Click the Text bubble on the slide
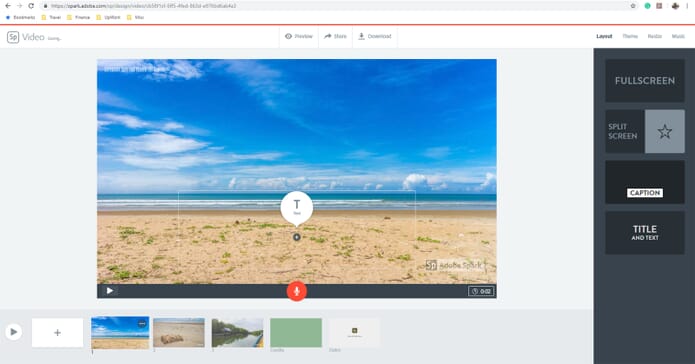 pyautogui.click(x=297, y=207)
